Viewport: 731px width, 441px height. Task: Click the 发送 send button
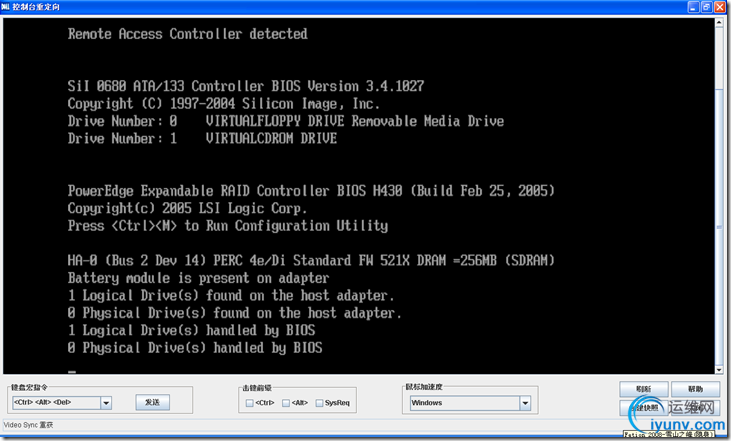coord(152,402)
